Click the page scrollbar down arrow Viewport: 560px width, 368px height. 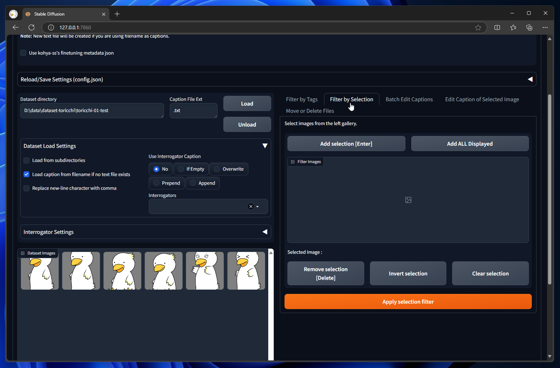tap(550, 356)
